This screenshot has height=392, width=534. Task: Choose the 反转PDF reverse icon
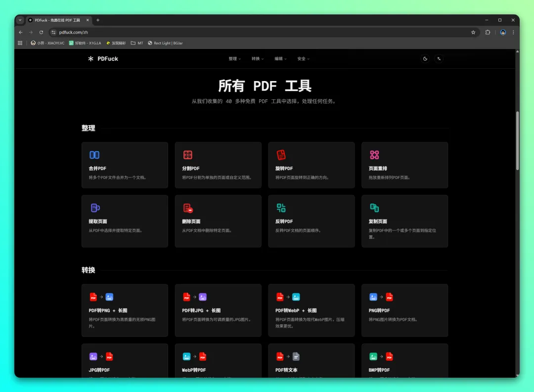[281, 208]
